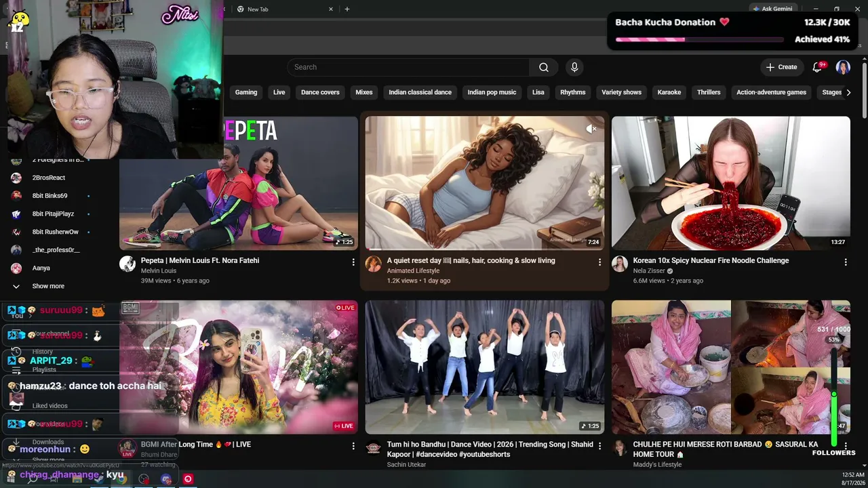The image size is (868, 488).
Task: Select the Thrillers chip
Action: (x=709, y=92)
